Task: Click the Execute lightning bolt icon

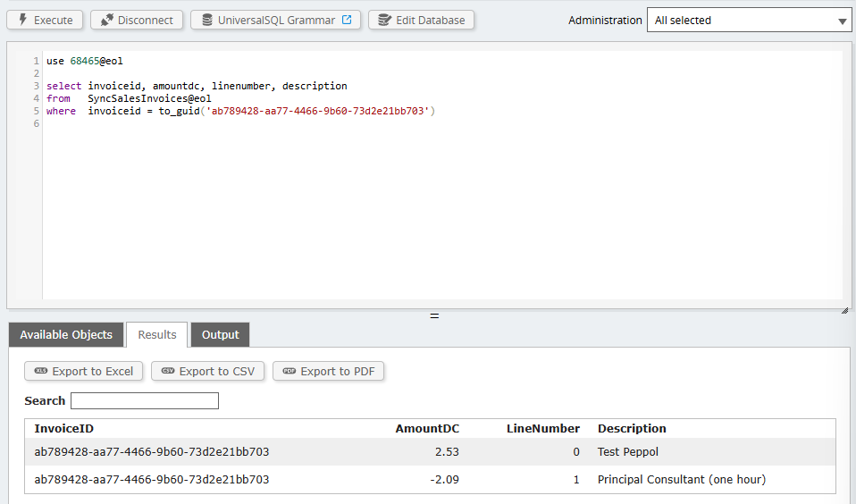Action: (x=22, y=20)
